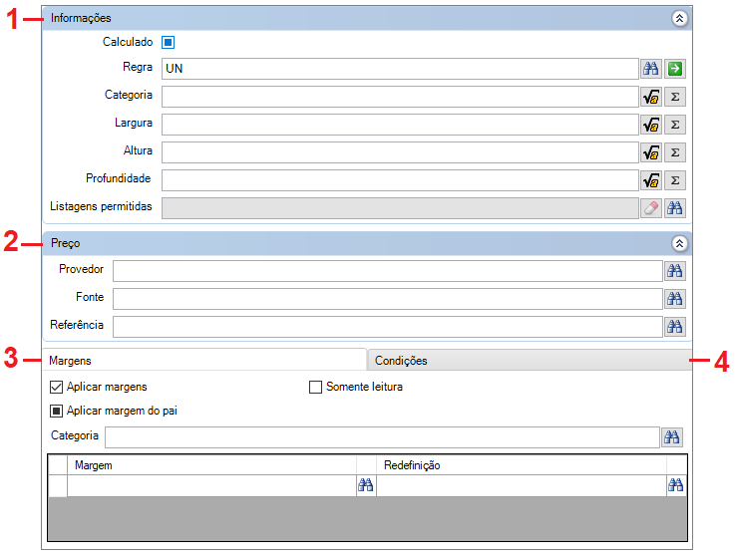Click the Informações header title
The width and height of the screenshot is (736, 560).
click(81, 18)
